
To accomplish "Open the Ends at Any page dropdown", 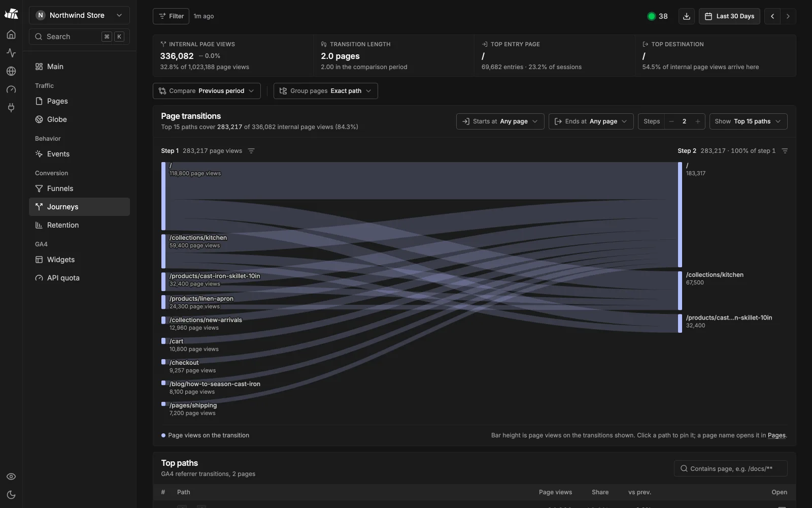I will pos(591,121).
